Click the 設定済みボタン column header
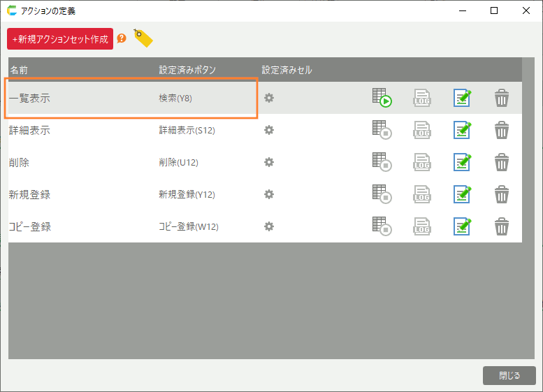This screenshot has width=543, height=392. 187,70
